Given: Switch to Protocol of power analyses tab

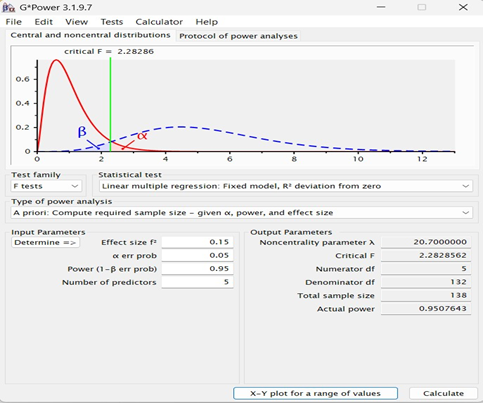Looking at the screenshot, I should [238, 36].
